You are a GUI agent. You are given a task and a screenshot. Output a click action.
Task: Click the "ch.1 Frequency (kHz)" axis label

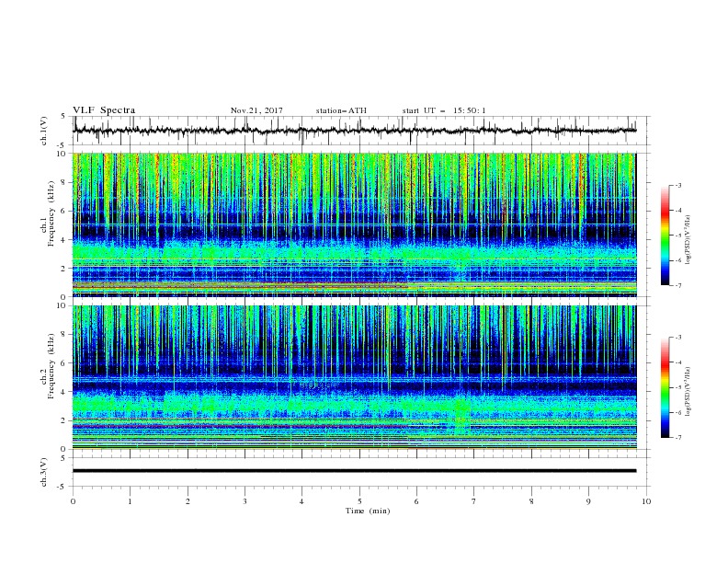point(48,213)
